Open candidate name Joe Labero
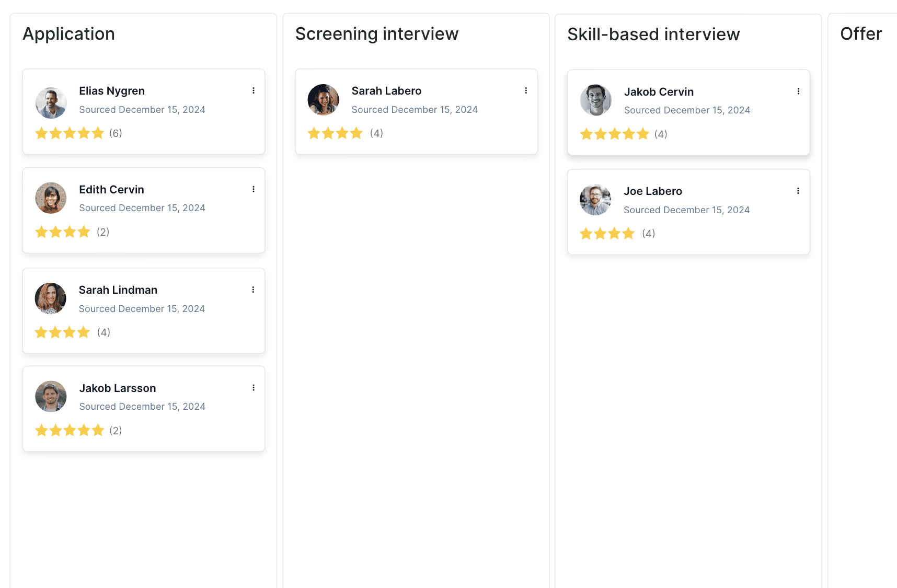This screenshot has height=588, width=897. click(x=653, y=191)
